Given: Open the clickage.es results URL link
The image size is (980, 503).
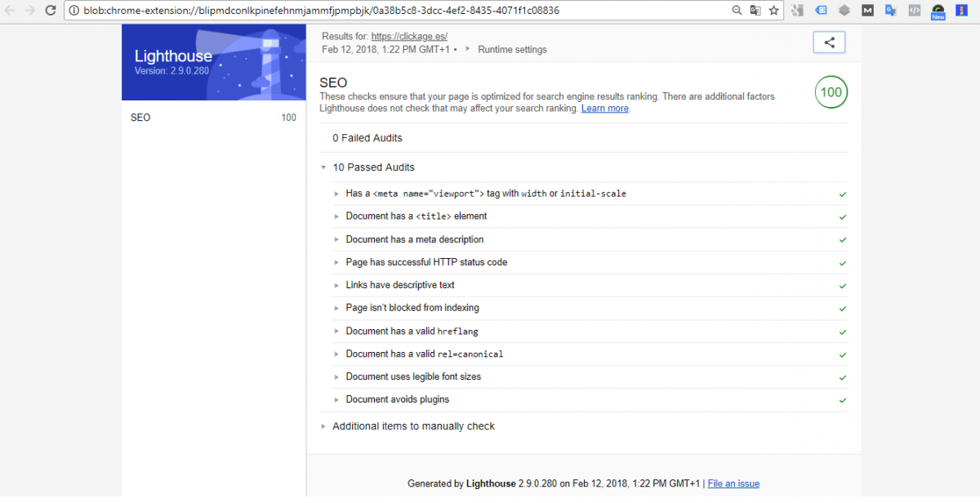Looking at the screenshot, I should coord(408,37).
